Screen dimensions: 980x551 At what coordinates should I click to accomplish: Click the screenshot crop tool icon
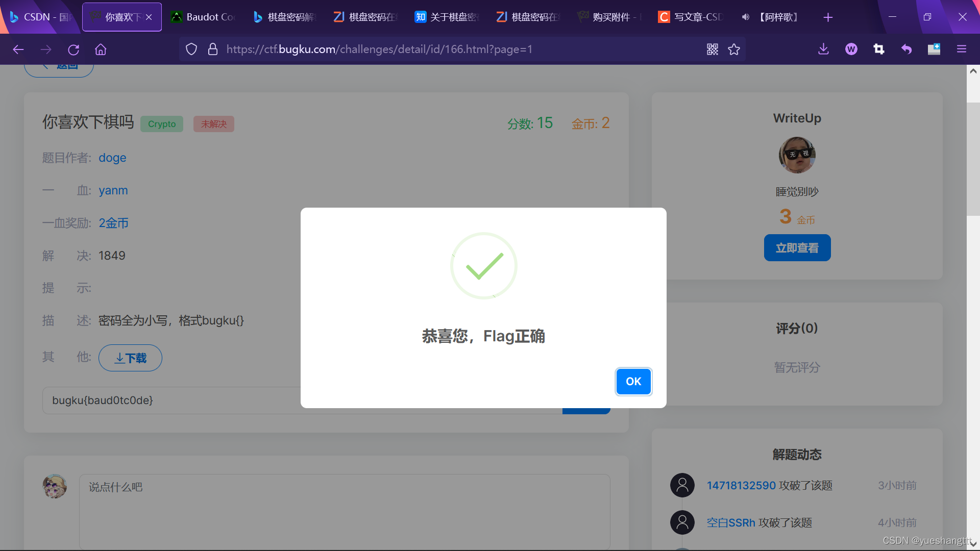(878, 49)
